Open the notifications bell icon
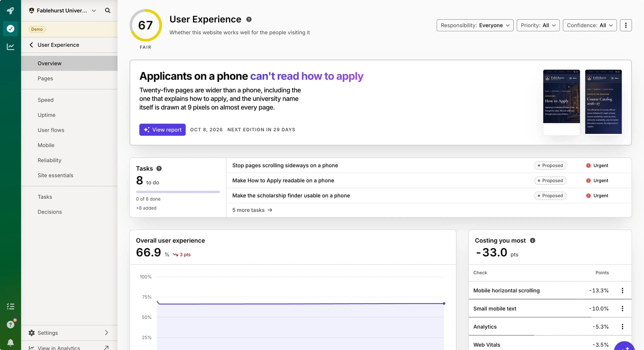Image resolution: width=644 pixels, height=350 pixels. 10,342
